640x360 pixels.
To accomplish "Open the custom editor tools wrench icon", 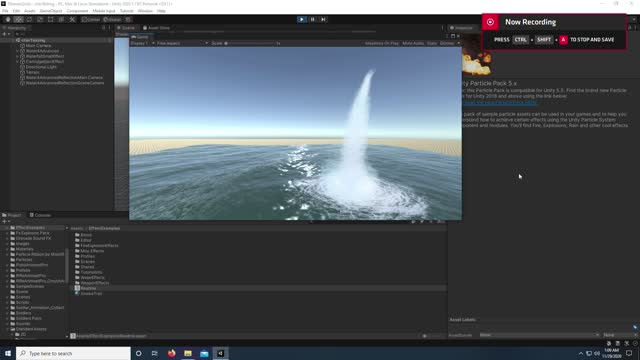I will [x=72, y=19].
